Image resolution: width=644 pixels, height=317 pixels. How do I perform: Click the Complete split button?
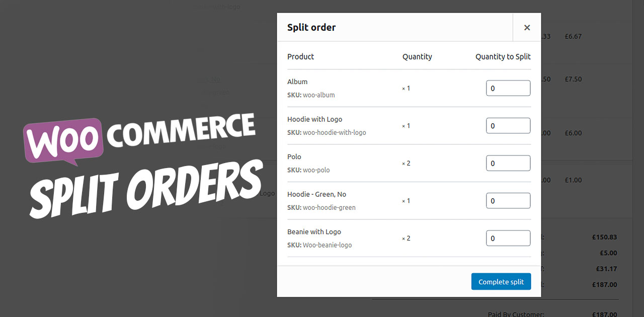(x=501, y=282)
